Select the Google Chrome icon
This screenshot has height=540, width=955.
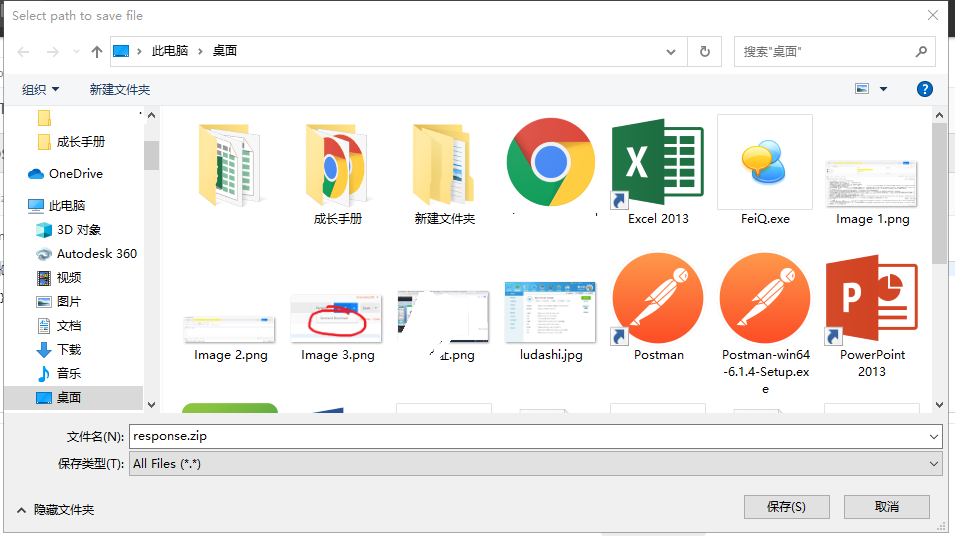click(x=551, y=163)
